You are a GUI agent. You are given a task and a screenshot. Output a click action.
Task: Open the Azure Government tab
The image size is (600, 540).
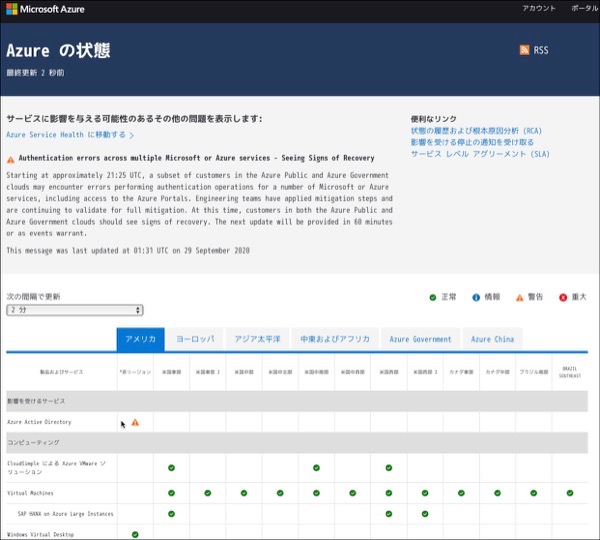coord(421,339)
